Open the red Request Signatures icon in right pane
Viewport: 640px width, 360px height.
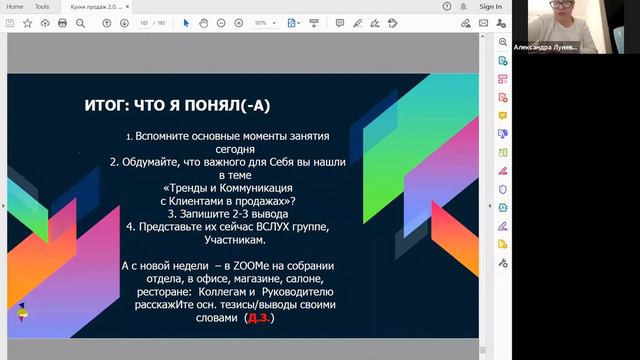coord(503,171)
